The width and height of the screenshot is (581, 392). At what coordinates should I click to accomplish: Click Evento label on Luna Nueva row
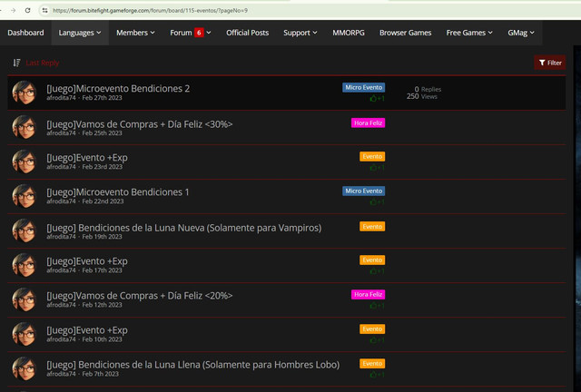(372, 226)
